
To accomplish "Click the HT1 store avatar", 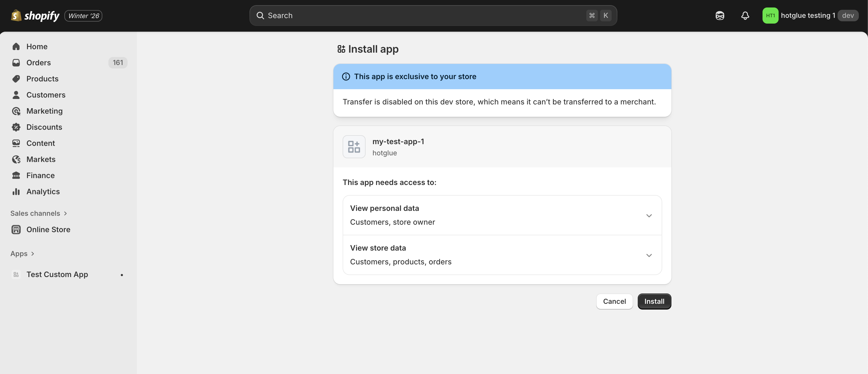I will [x=770, y=16].
